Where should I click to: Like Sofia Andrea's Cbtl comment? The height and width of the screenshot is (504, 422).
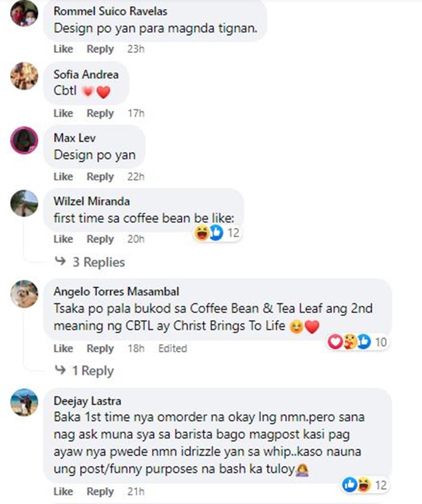pos(63,113)
